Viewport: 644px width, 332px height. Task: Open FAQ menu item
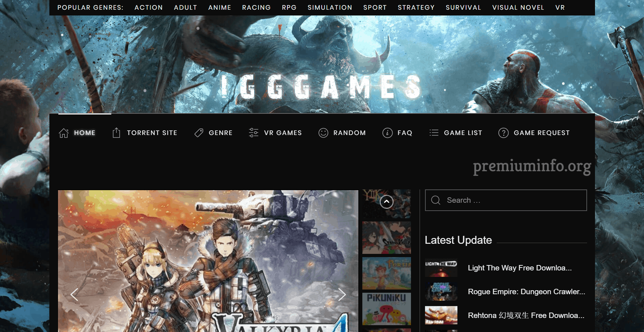click(405, 133)
